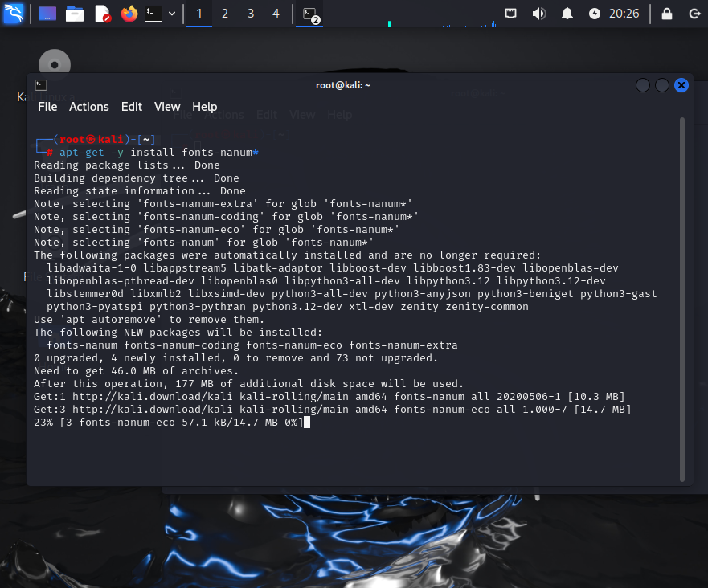This screenshot has height=588, width=708.
Task: Click 'Use apt autoremove' line
Action: point(149,320)
